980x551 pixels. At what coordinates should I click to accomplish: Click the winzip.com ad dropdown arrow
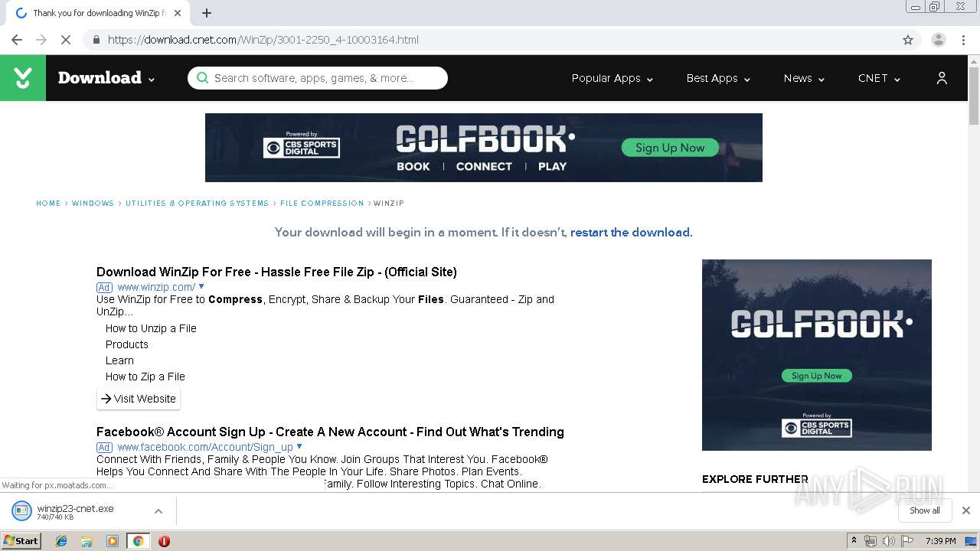pyautogui.click(x=202, y=287)
